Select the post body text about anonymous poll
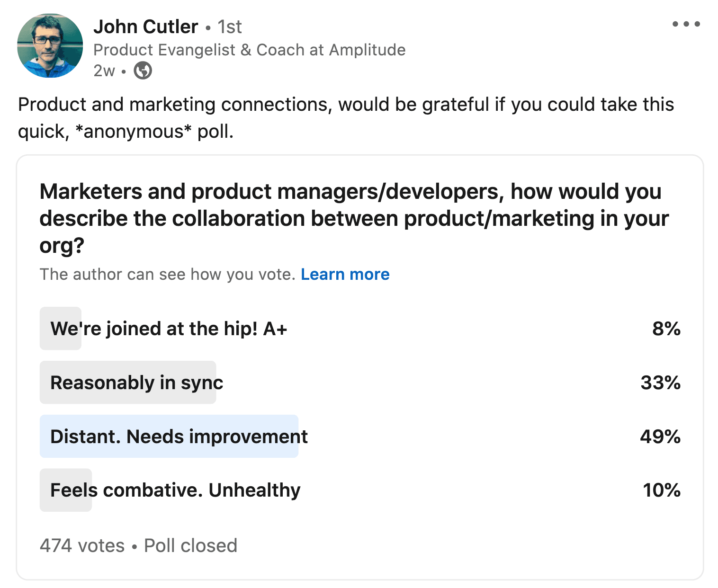The width and height of the screenshot is (718, 588). point(347,117)
